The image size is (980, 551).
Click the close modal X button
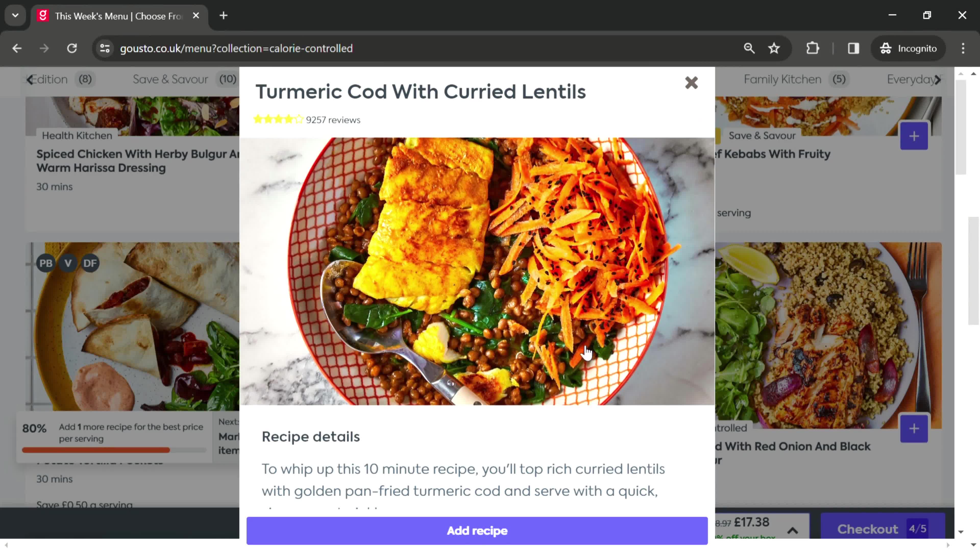coord(691,82)
